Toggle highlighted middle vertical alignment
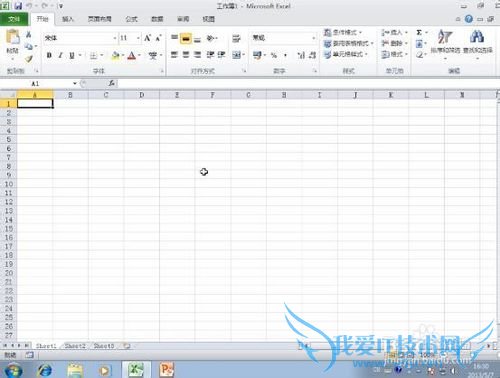500x378 pixels. (x=186, y=39)
